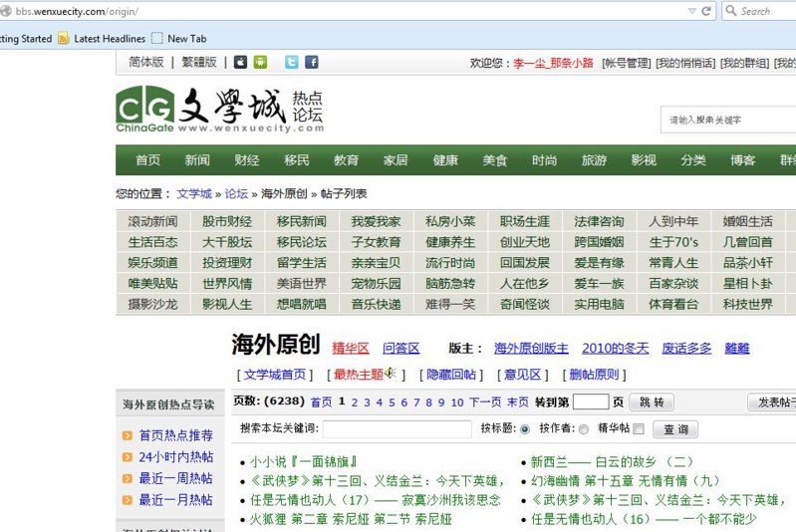Open the 滚动新闻 forum category
Screen dimensions: 796x532
152,221
